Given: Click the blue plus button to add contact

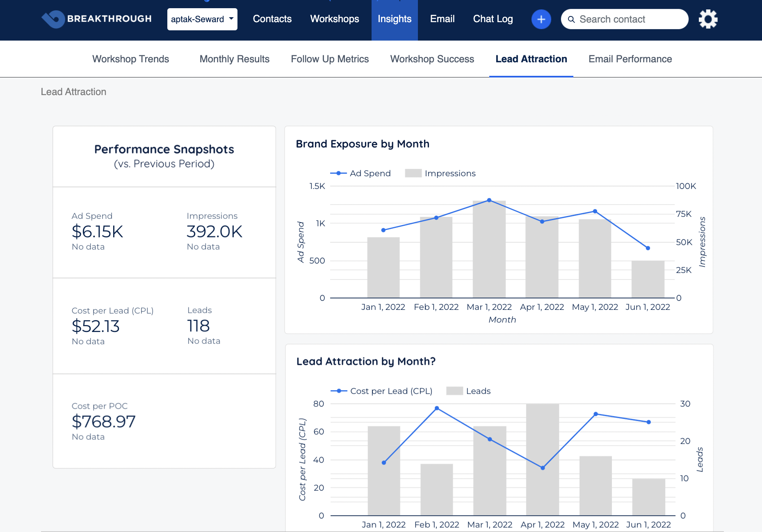Looking at the screenshot, I should click(541, 19).
